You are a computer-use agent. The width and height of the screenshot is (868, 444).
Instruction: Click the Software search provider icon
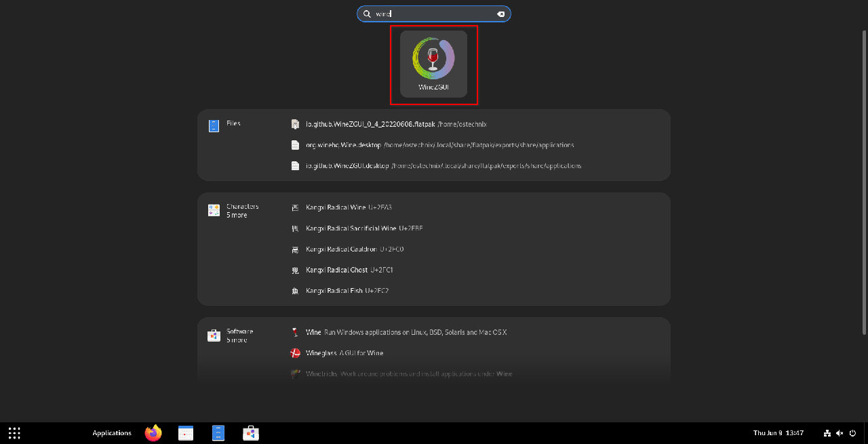click(214, 336)
